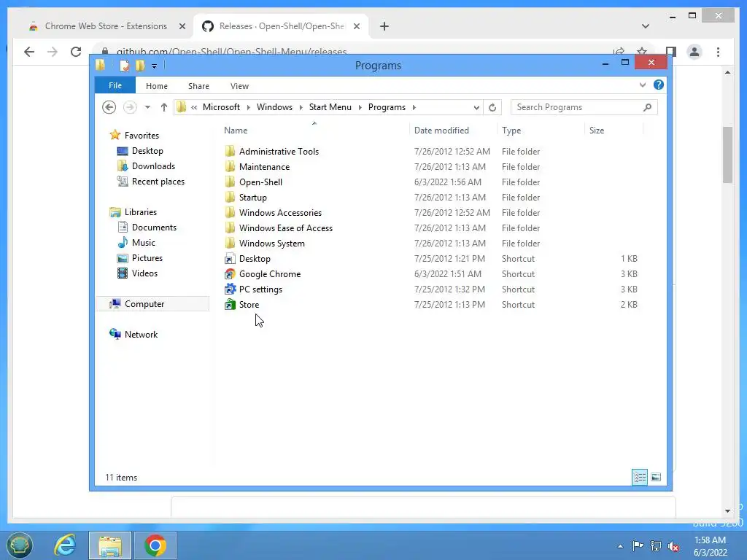This screenshot has width=747, height=560.
Task: Bookmark this page with star icon
Action: [x=642, y=51]
